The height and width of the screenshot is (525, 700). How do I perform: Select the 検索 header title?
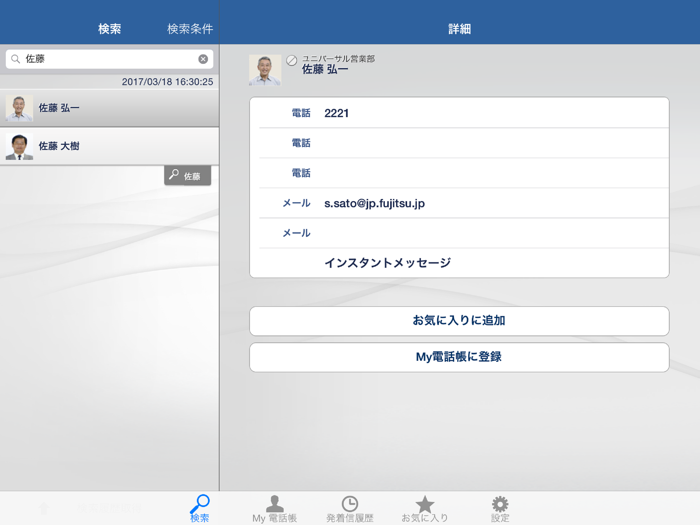click(x=109, y=29)
